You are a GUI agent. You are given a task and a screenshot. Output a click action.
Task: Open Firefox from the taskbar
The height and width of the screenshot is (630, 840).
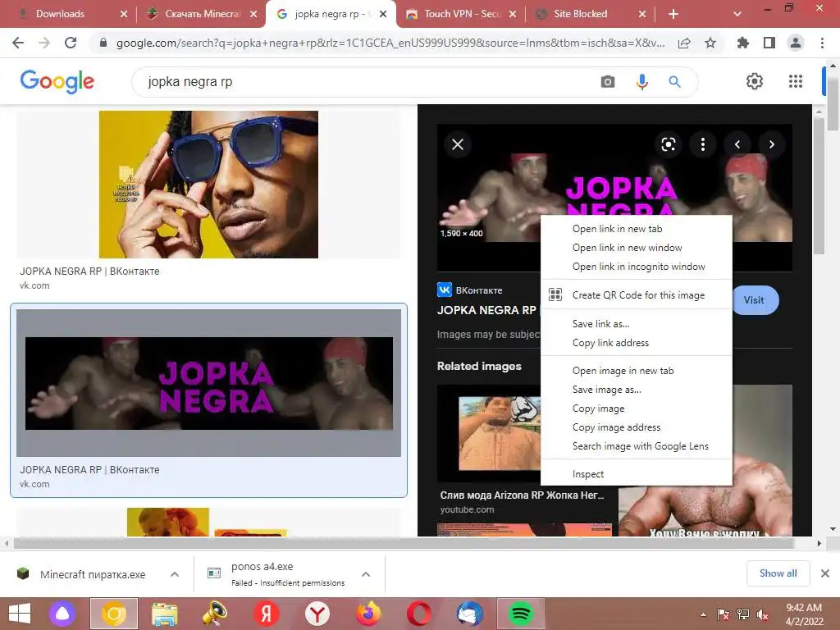point(368,614)
